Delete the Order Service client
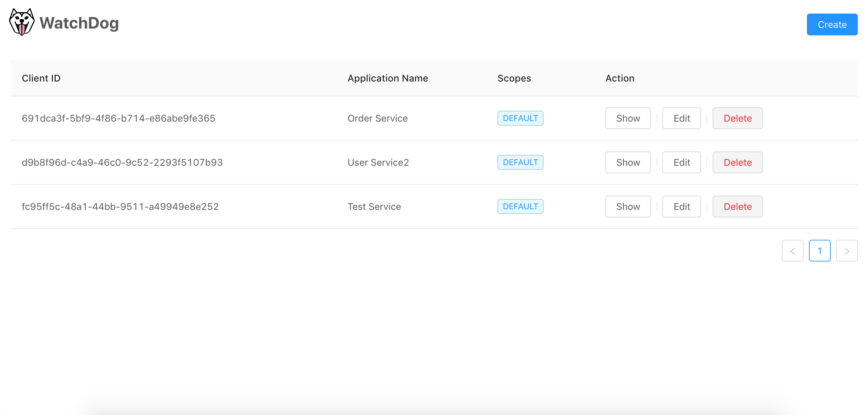Image resolution: width=868 pixels, height=415 pixels. click(737, 118)
